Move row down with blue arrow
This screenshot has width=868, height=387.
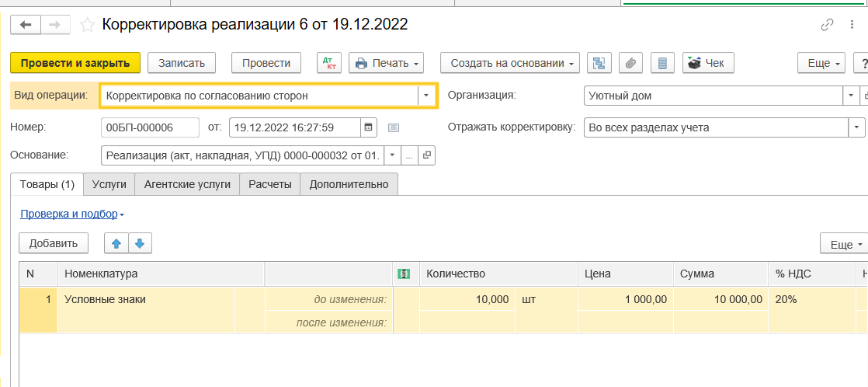pos(140,243)
